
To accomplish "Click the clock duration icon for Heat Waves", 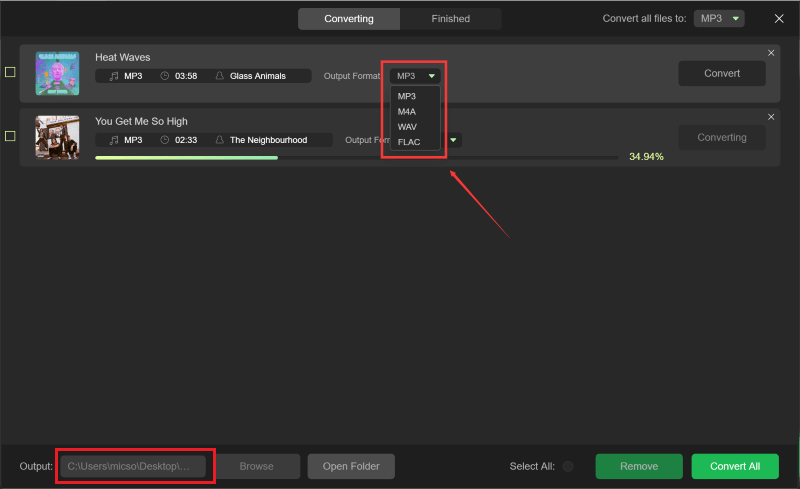I will tap(164, 76).
